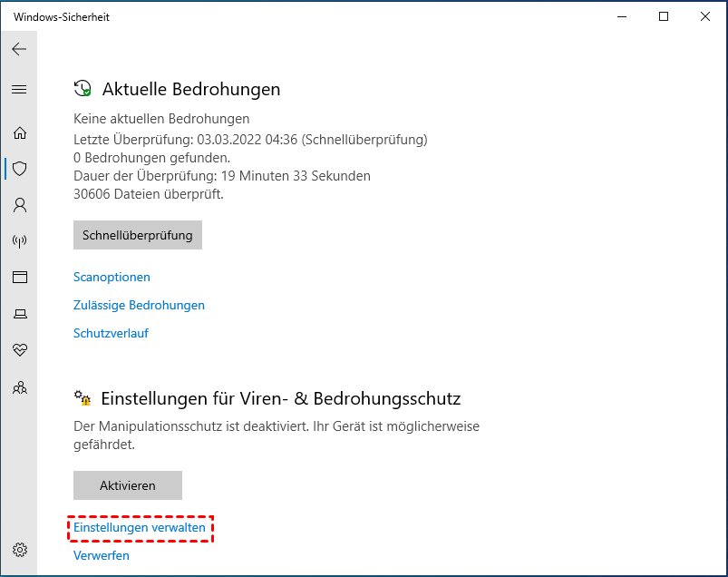Open Device performance & health heart icon
The height and width of the screenshot is (577, 728).
[20, 350]
